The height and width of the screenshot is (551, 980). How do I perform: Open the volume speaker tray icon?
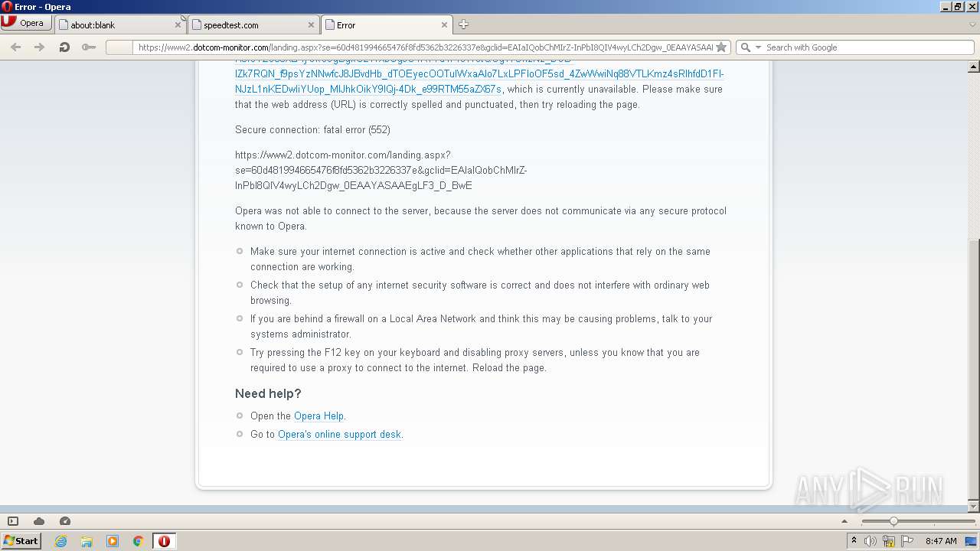(x=871, y=541)
